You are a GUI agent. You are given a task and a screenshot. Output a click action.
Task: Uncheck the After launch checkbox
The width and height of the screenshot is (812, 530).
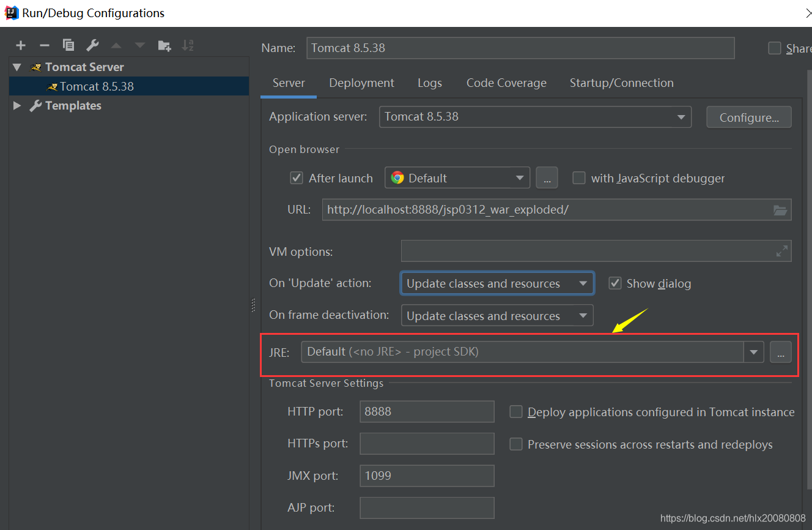click(x=296, y=177)
